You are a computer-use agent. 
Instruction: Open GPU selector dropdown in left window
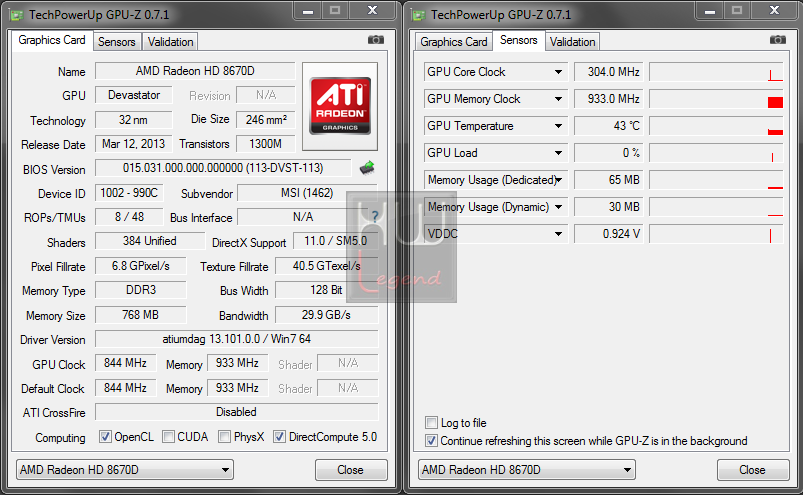point(124,469)
